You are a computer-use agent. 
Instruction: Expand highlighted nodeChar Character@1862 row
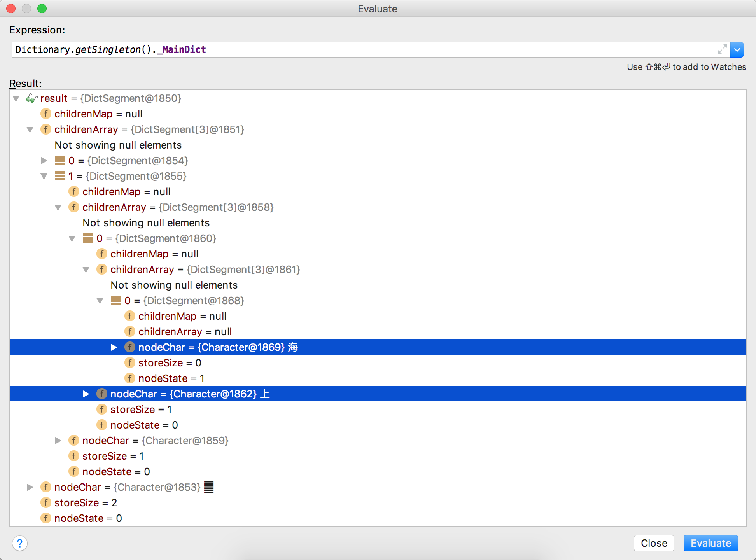pos(86,394)
